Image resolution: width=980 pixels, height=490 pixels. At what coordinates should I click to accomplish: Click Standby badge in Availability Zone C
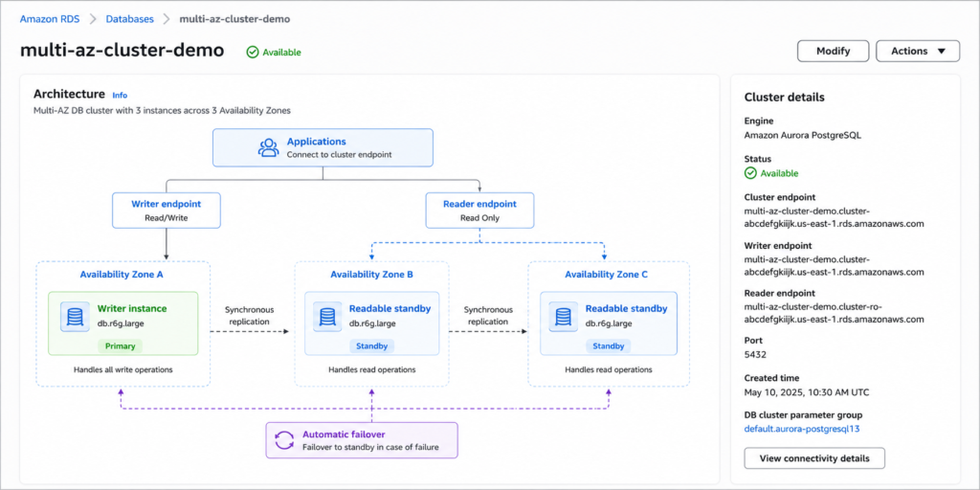click(608, 345)
